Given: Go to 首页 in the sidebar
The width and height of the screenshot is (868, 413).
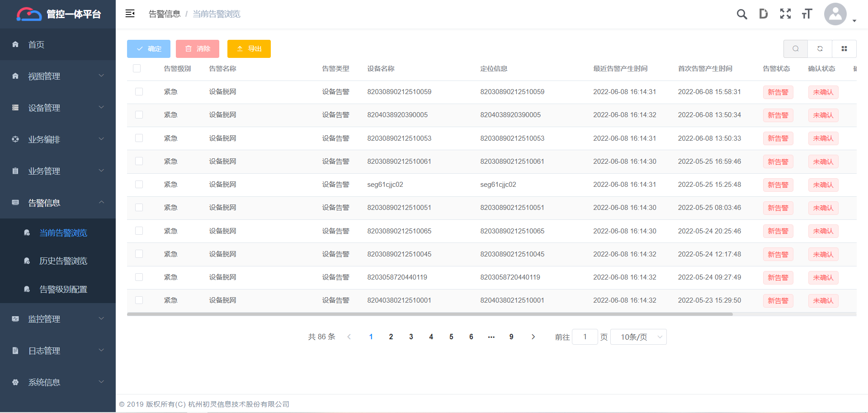Looking at the screenshot, I should point(36,44).
